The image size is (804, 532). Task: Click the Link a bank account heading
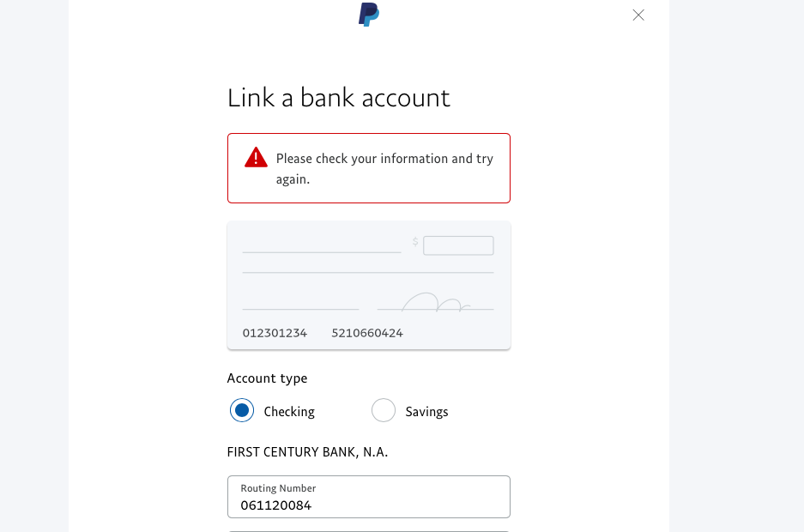tap(338, 98)
